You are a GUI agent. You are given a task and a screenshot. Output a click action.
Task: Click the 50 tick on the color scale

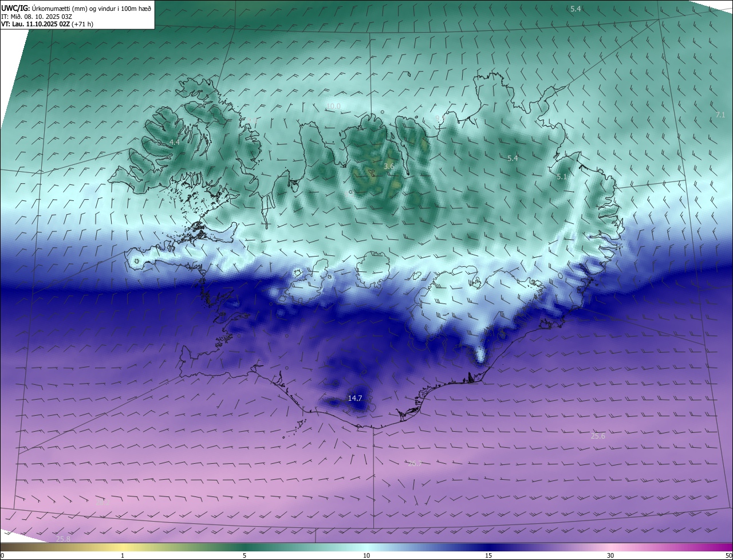click(x=728, y=555)
